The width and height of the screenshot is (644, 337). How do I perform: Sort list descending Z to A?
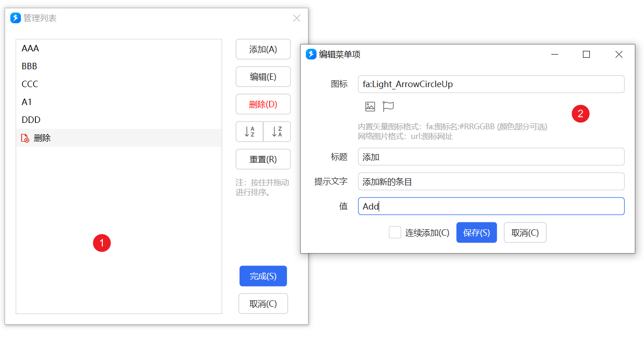(277, 132)
